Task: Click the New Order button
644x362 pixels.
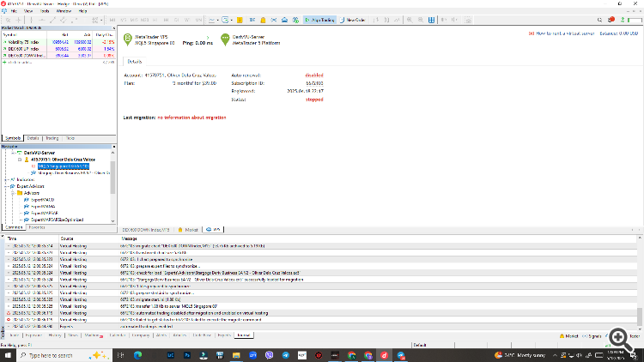Action: pos(352,20)
